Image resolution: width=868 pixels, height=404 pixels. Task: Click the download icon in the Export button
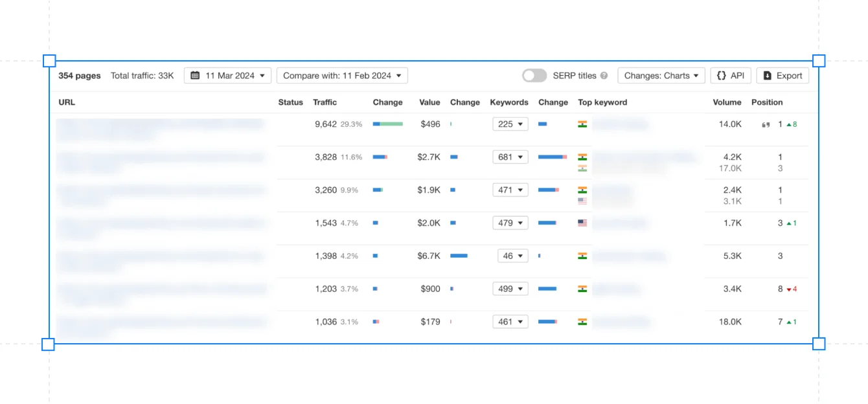coord(768,76)
